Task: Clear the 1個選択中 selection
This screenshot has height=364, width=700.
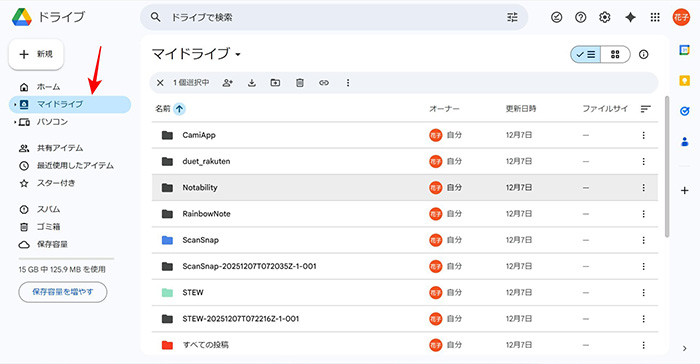Action: pos(160,83)
